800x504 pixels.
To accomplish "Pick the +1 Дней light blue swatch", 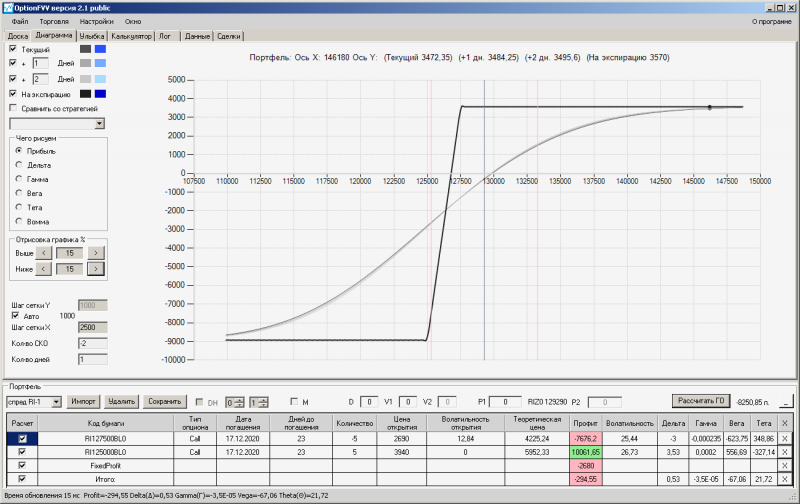I will (101, 63).
